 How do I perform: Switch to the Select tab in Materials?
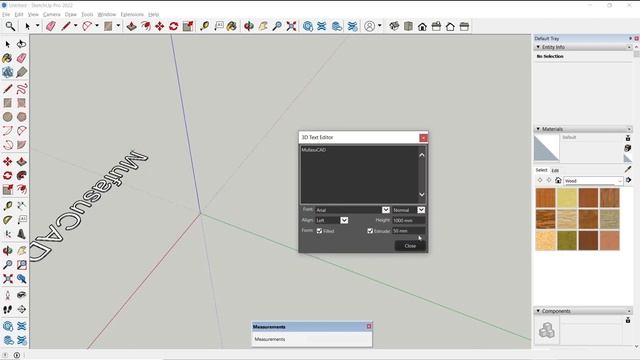tap(541, 170)
